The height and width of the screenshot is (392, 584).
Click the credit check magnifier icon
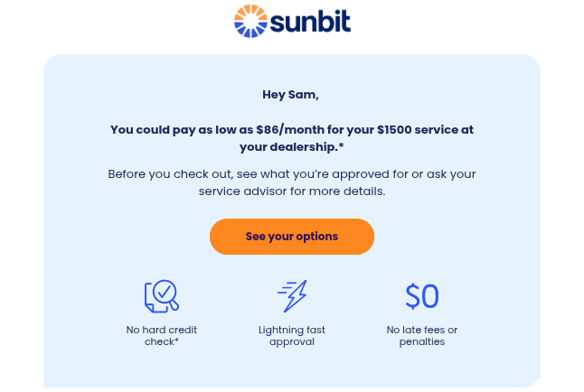pyautogui.click(x=162, y=296)
